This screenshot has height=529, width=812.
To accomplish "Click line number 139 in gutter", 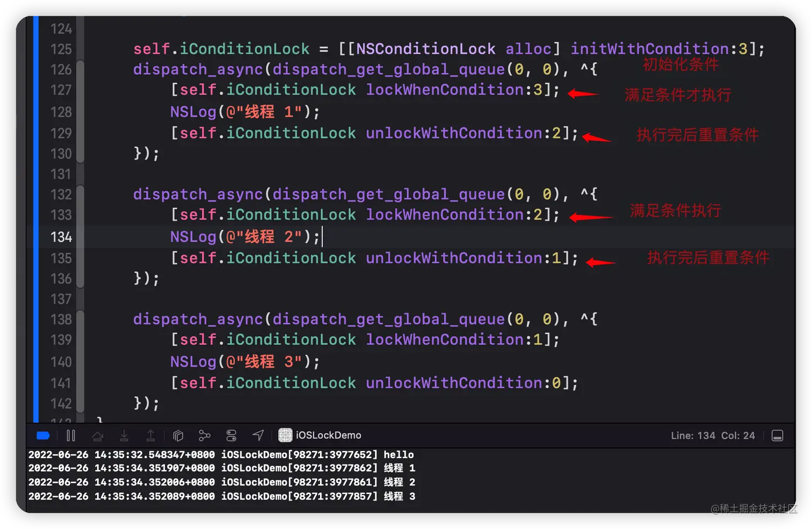I will click(x=61, y=340).
